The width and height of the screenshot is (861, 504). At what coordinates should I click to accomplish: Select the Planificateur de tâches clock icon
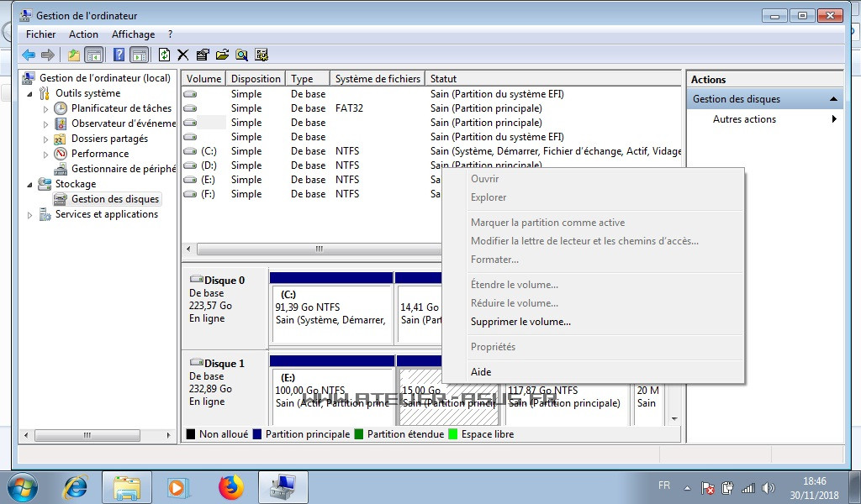click(x=61, y=108)
